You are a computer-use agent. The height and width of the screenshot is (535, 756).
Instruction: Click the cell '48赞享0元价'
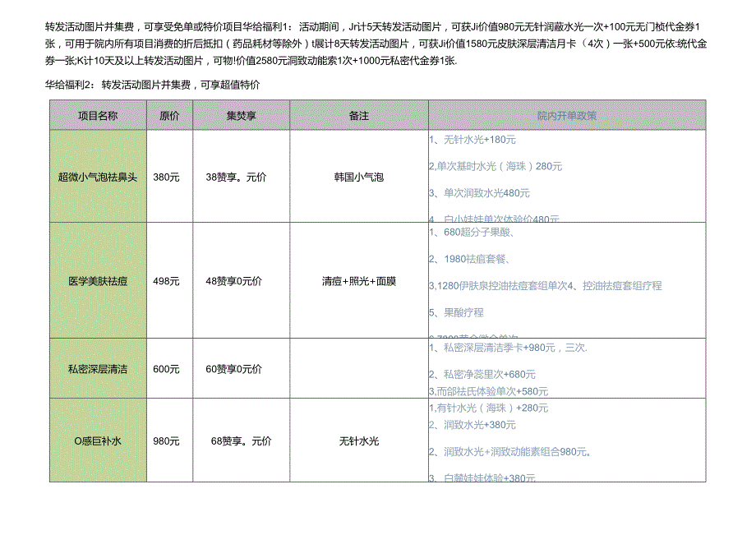(x=241, y=281)
